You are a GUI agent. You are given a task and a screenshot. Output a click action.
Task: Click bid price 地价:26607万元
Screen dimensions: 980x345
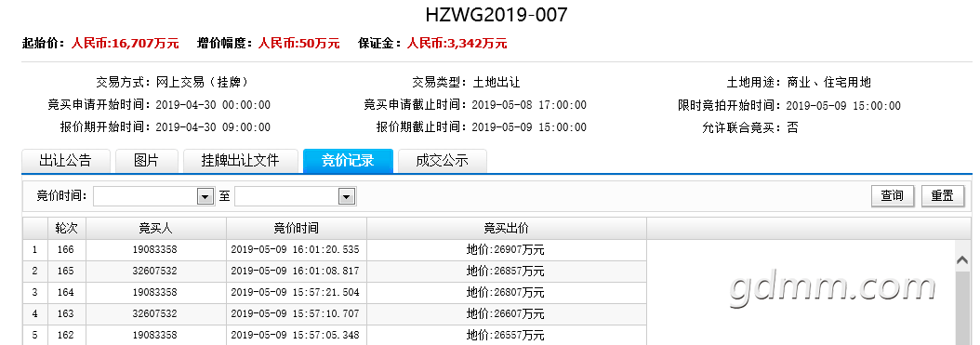506,313
